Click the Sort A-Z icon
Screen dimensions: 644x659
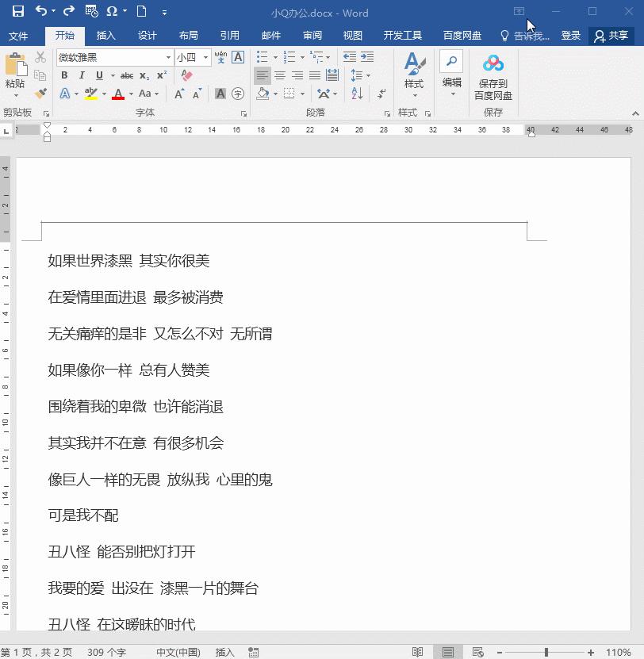pos(357,94)
